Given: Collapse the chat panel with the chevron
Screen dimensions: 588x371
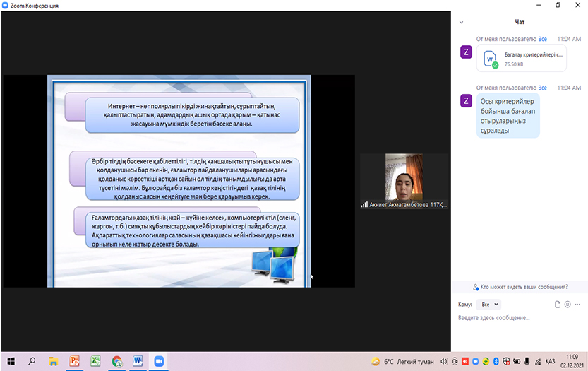Looking at the screenshot, I should click(462, 22).
